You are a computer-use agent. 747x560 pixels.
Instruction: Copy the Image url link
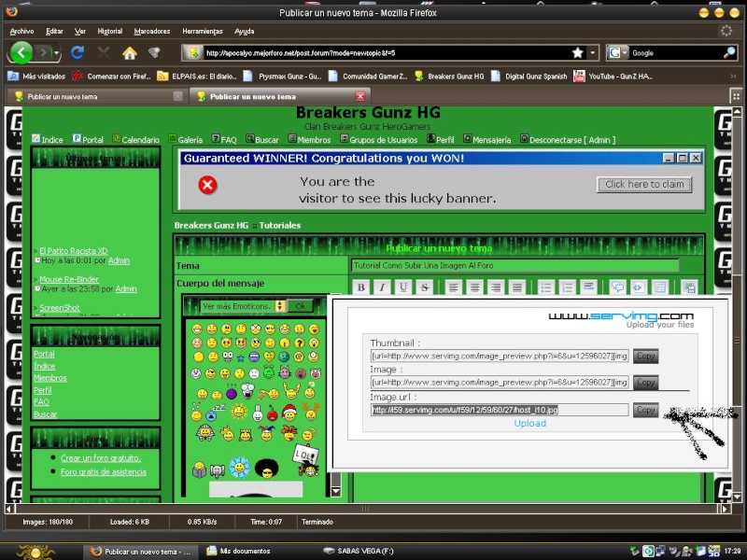(645, 410)
